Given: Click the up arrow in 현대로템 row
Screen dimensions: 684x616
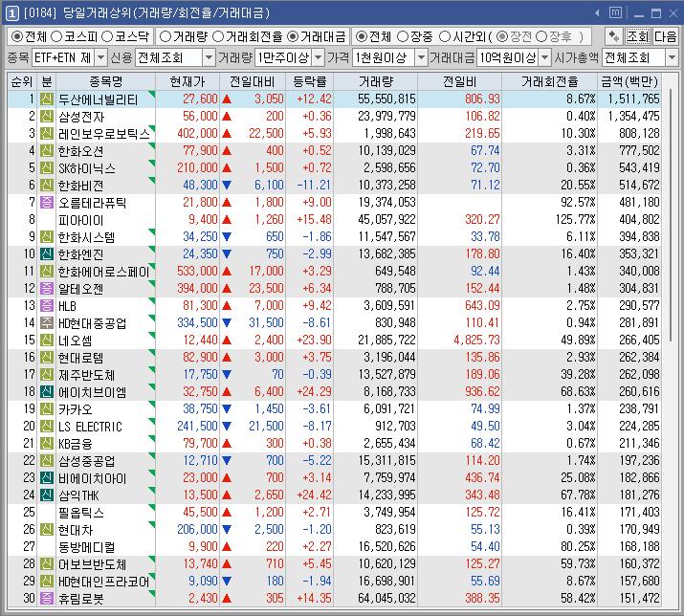Looking at the screenshot, I should (227, 358).
